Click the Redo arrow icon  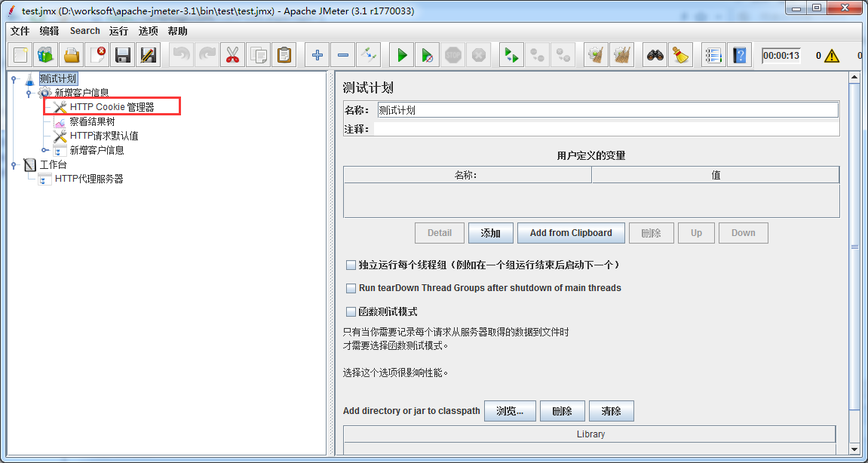pyautogui.click(x=207, y=55)
